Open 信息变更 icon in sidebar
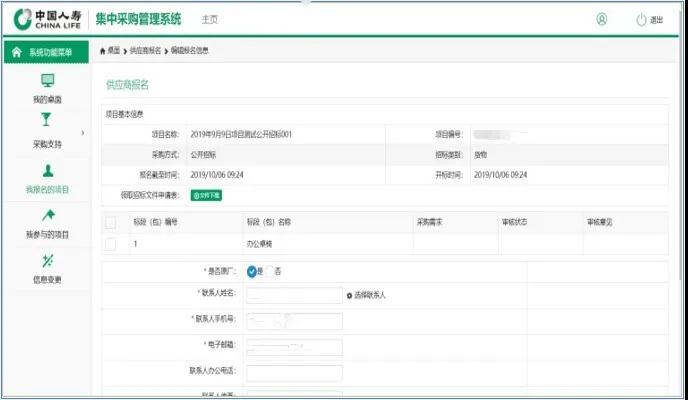This screenshot has height=400, width=688. coord(47,261)
